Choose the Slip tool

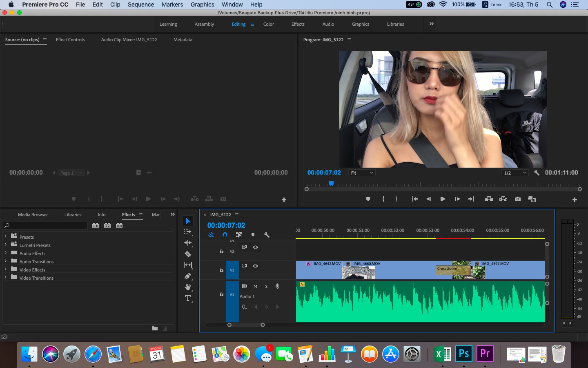coord(188,265)
